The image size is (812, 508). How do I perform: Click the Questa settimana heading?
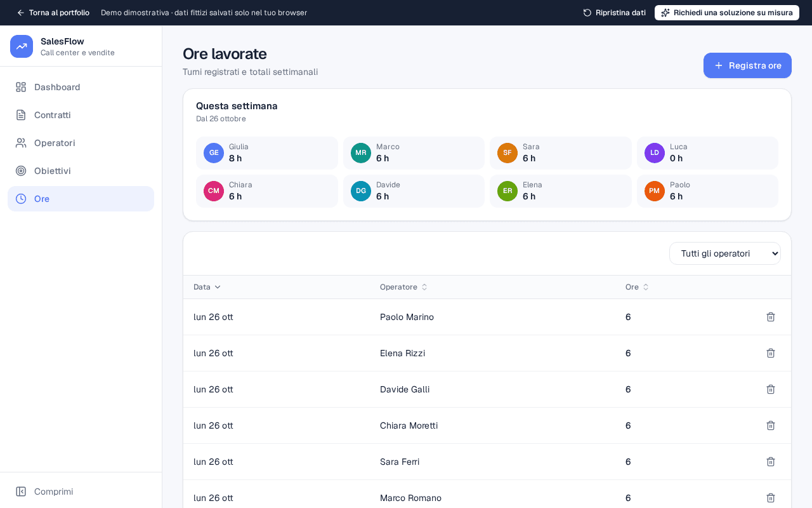[x=237, y=106]
